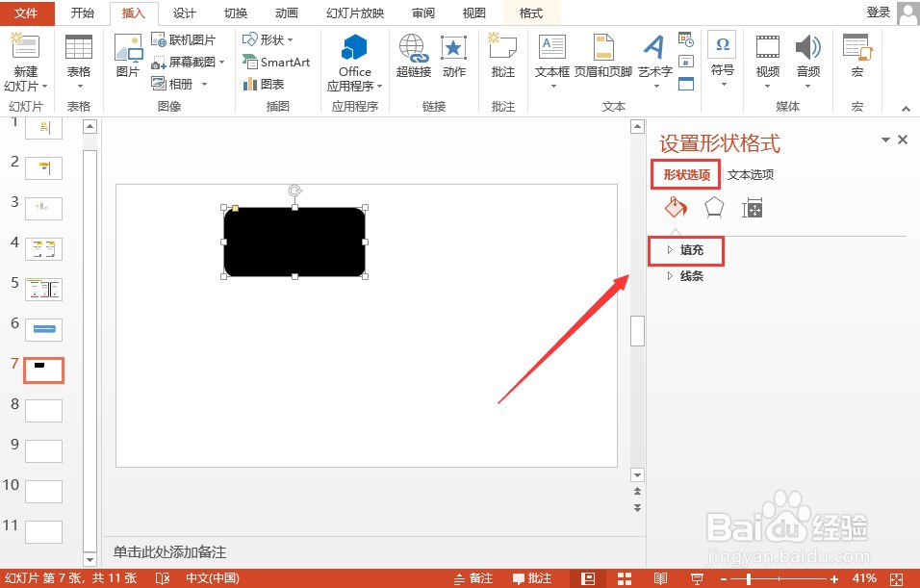Select slide 5 thumbnail
This screenshot has width=920, height=588.
pos(44,290)
